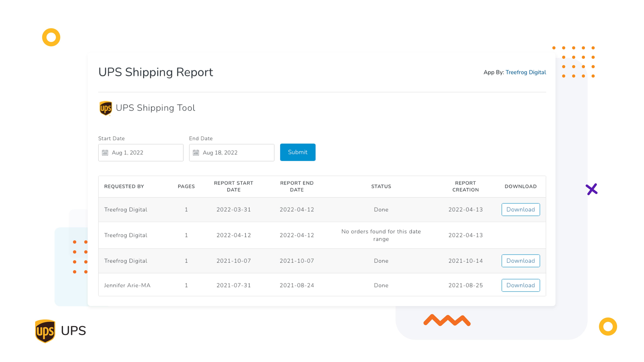
Task: Click the PAGES column header
Action: (x=186, y=186)
